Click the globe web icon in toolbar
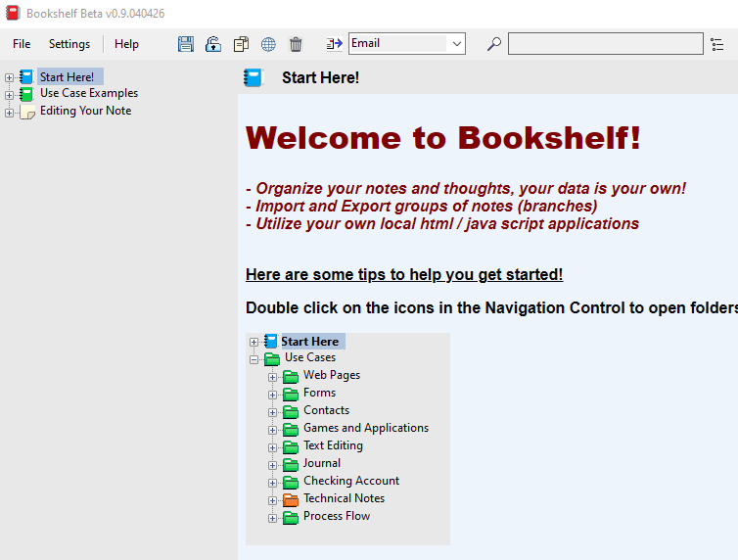 pyautogui.click(x=268, y=44)
